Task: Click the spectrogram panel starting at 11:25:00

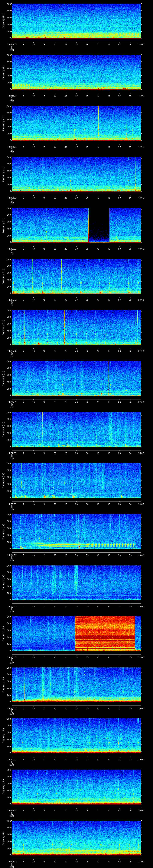Action: [77, 583]
